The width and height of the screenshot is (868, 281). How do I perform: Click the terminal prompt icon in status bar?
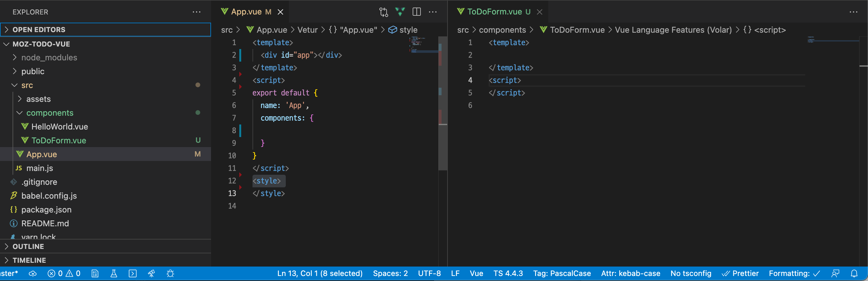pos(133,273)
